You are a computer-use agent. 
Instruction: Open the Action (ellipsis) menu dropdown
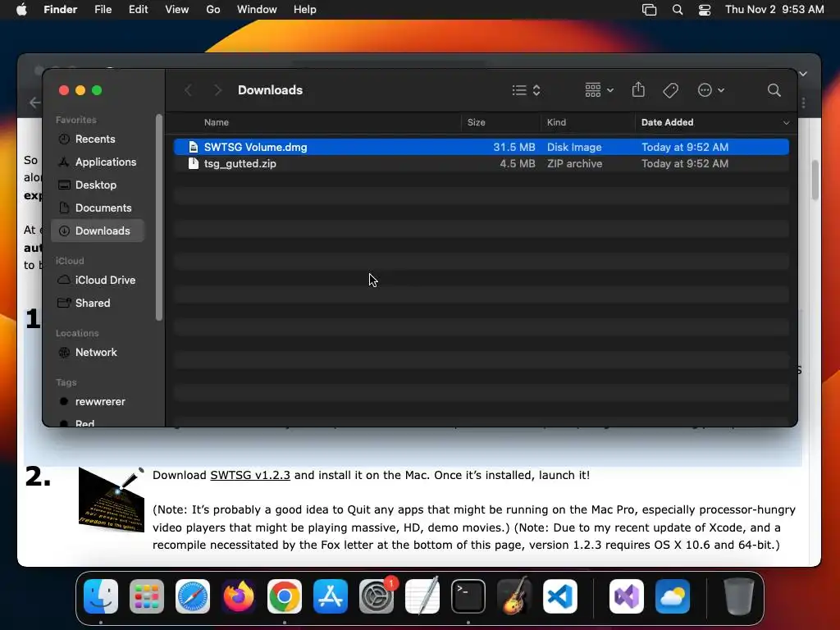point(711,90)
